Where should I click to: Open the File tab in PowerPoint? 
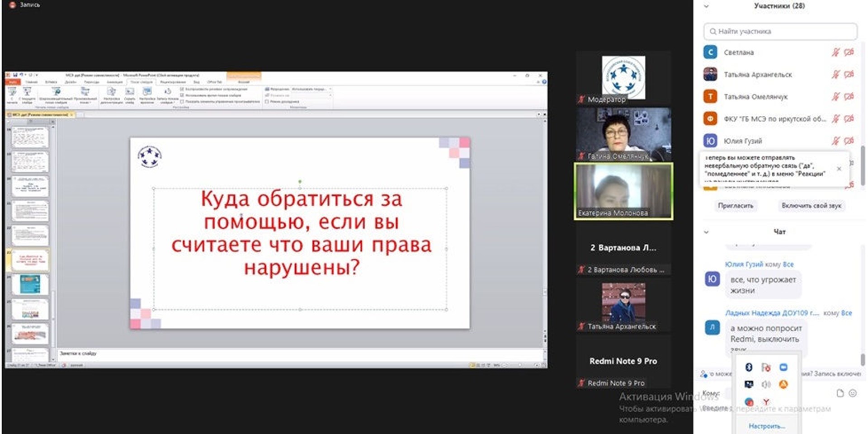13,82
